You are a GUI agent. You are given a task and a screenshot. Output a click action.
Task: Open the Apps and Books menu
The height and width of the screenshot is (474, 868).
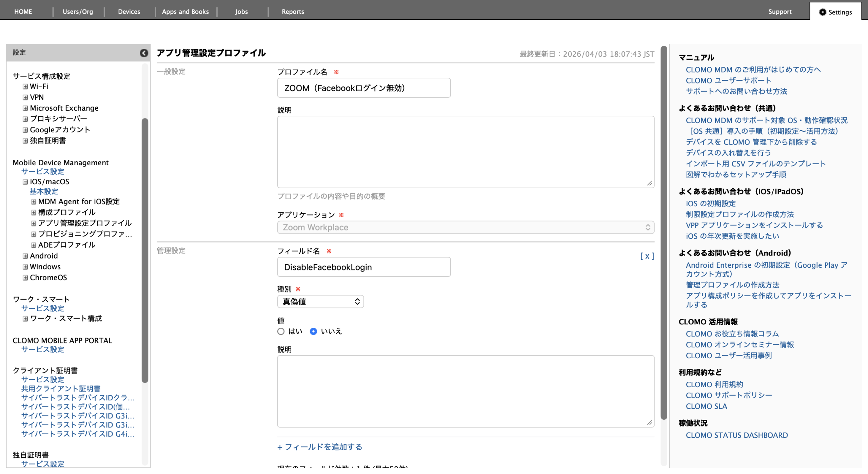click(x=185, y=12)
